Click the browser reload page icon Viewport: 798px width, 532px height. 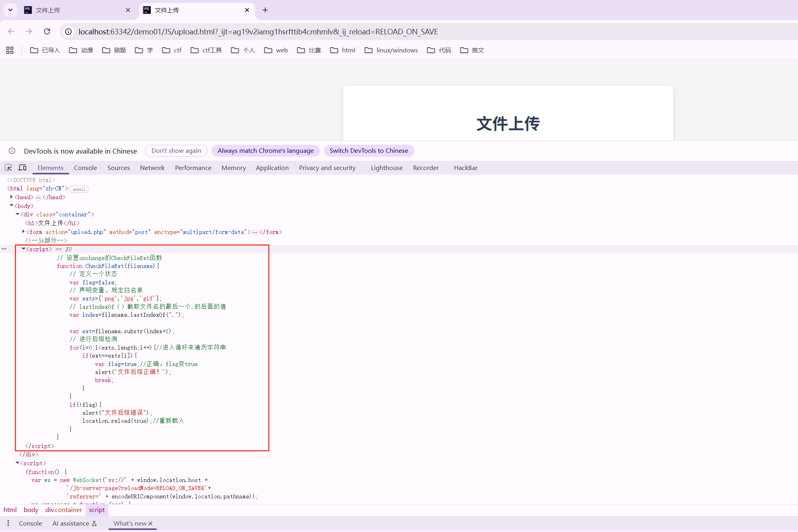click(x=47, y=32)
